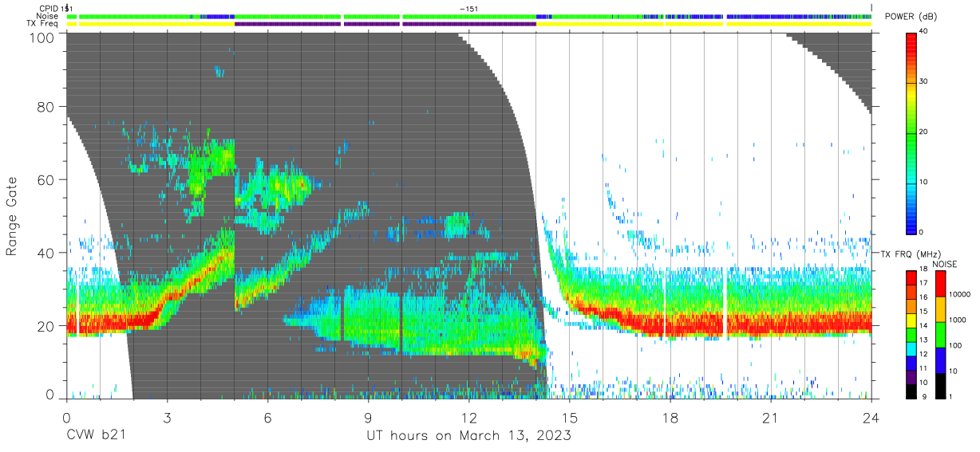Click the "Range Gate" y-axis label

(12, 217)
